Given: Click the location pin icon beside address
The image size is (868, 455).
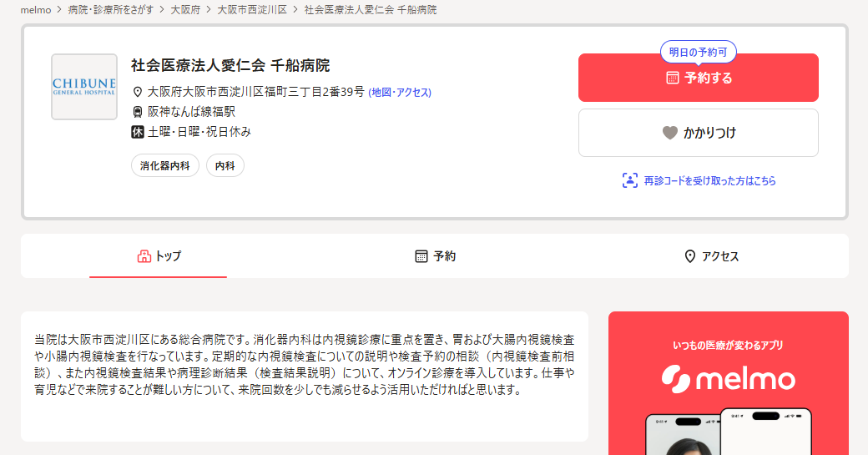Looking at the screenshot, I should pos(138,92).
